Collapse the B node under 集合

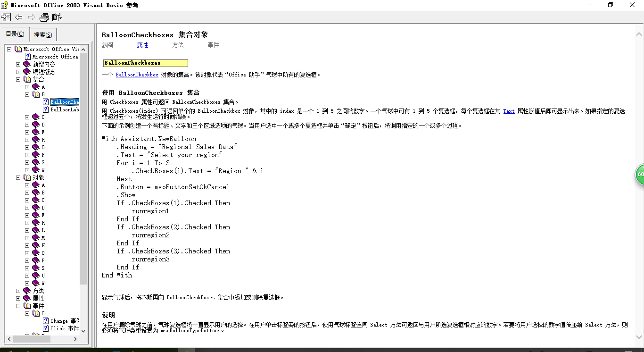(x=27, y=94)
